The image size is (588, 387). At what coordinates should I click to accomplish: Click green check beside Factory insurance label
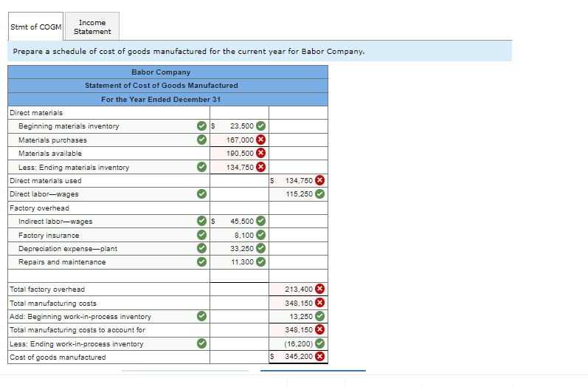tap(201, 235)
